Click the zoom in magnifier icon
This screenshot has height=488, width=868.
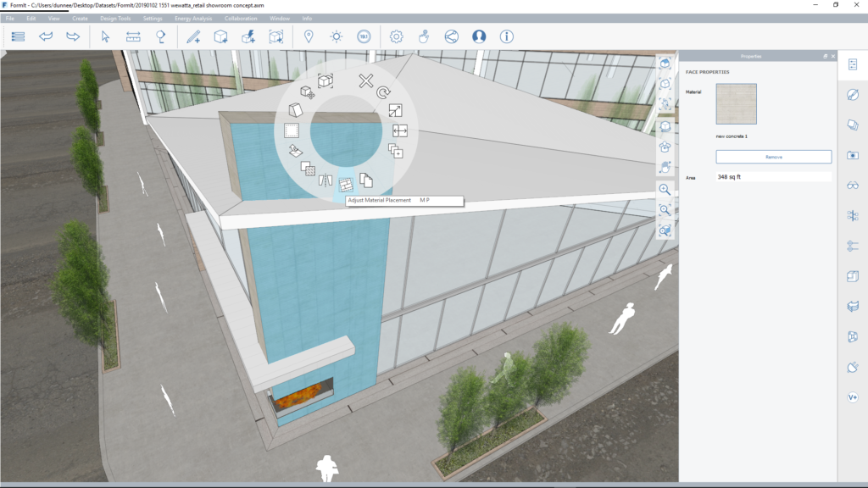(x=665, y=190)
